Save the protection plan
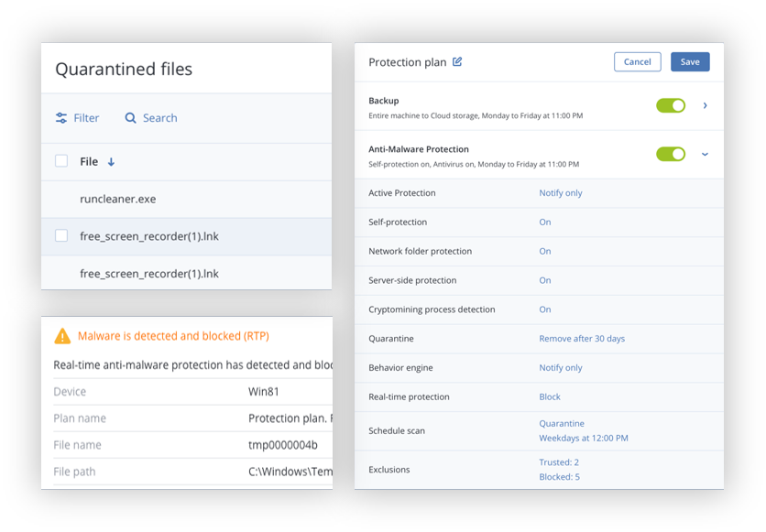 (x=690, y=62)
